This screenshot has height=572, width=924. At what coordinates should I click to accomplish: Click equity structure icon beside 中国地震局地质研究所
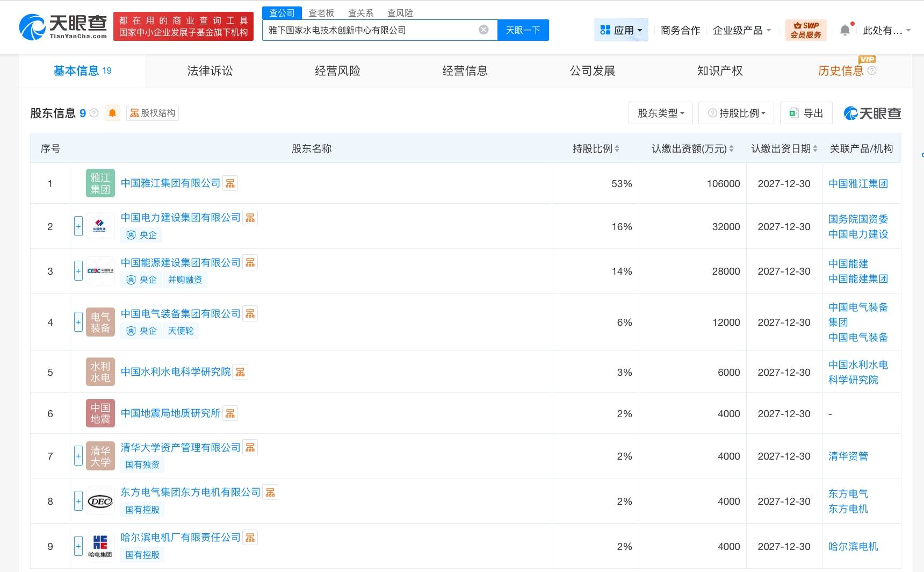point(230,413)
